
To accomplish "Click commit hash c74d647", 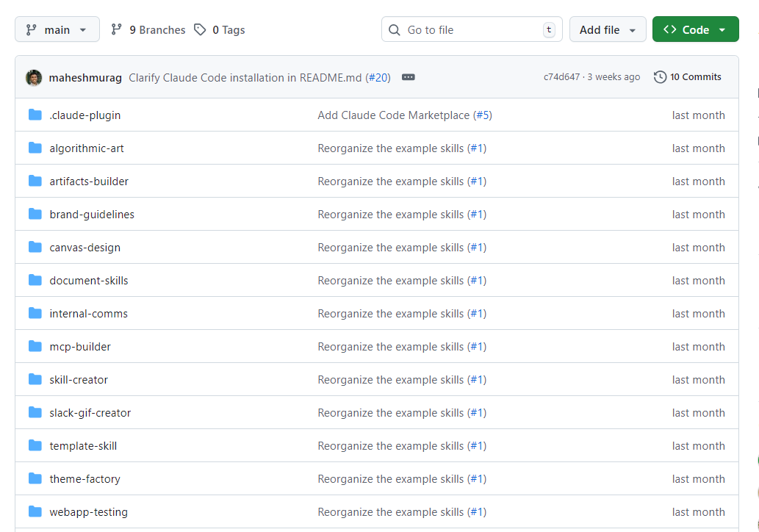I will [561, 77].
